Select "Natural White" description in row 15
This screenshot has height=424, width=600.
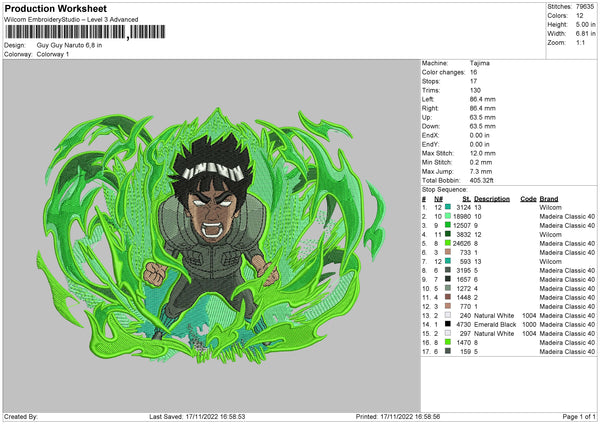click(494, 334)
